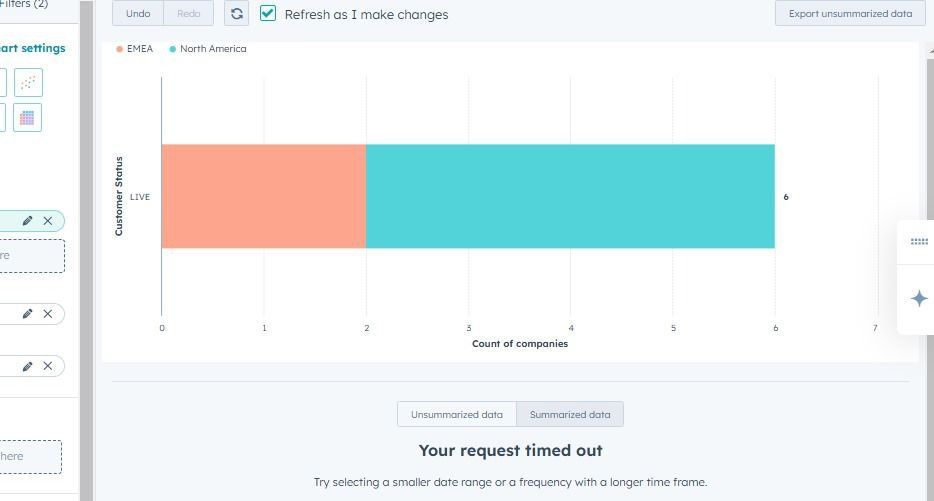Select the scatter plot chart type icon
The image size is (934, 501).
pos(28,82)
